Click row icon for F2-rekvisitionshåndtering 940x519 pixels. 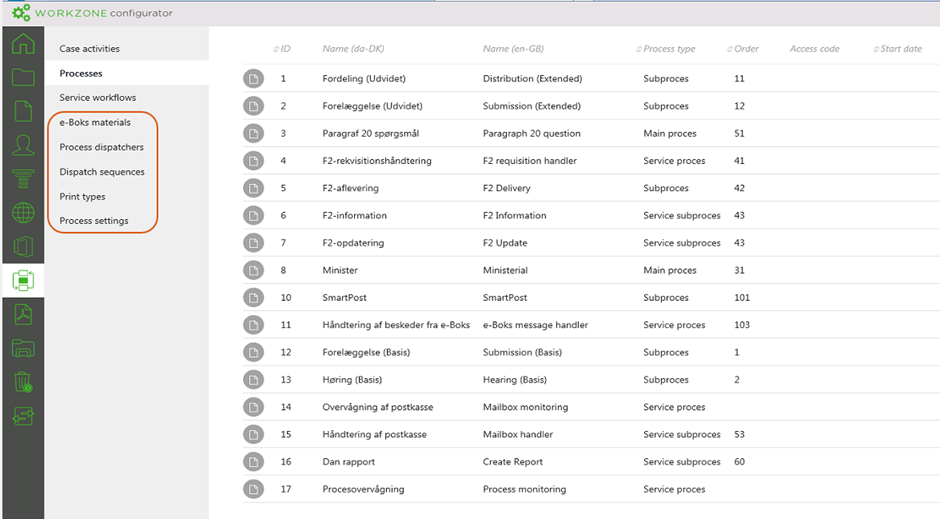[x=254, y=161]
